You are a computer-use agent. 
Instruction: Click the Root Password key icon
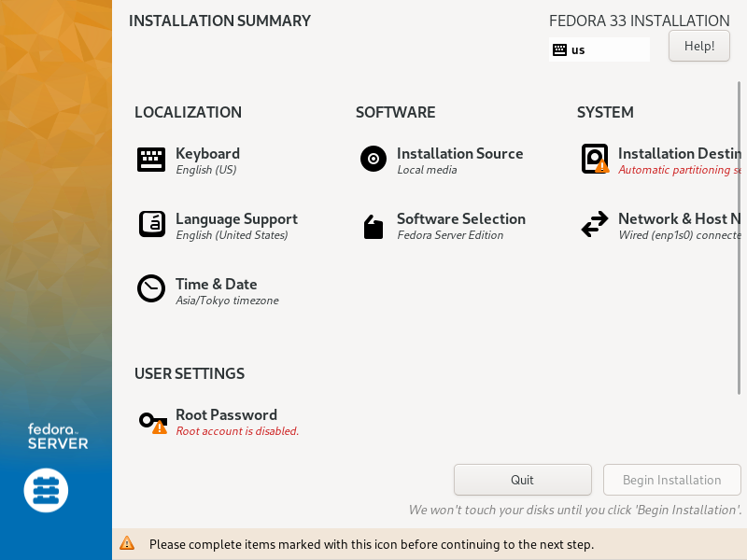click(x=153, y=423)
